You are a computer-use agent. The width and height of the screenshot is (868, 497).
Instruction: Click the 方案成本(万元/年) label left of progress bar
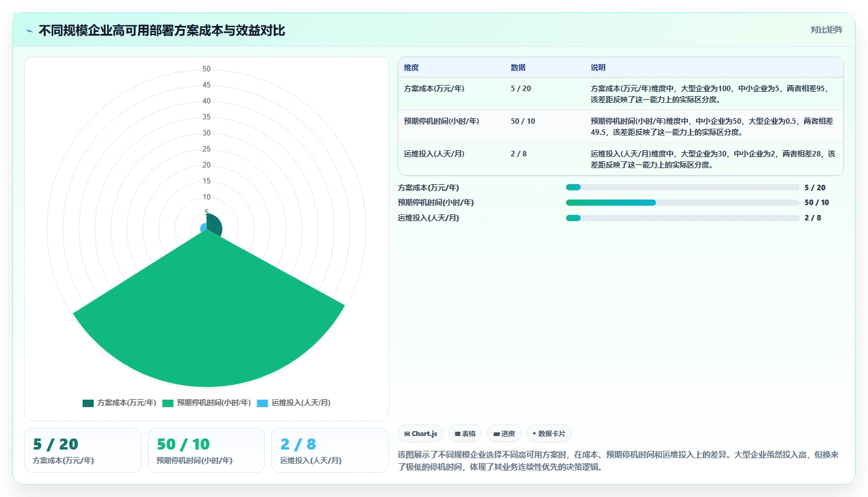coord(428,188)
